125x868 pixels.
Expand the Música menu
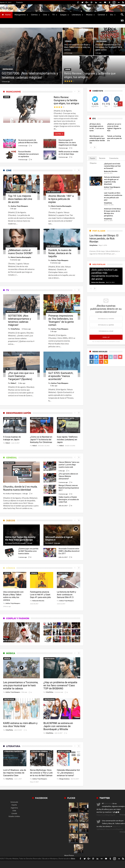coord(90,15)
